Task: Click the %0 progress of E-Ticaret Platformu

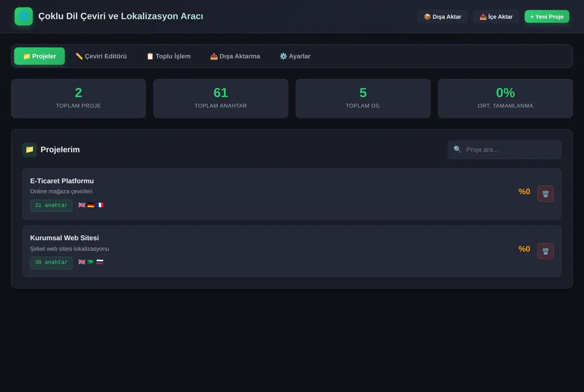Action: point(524,192)
